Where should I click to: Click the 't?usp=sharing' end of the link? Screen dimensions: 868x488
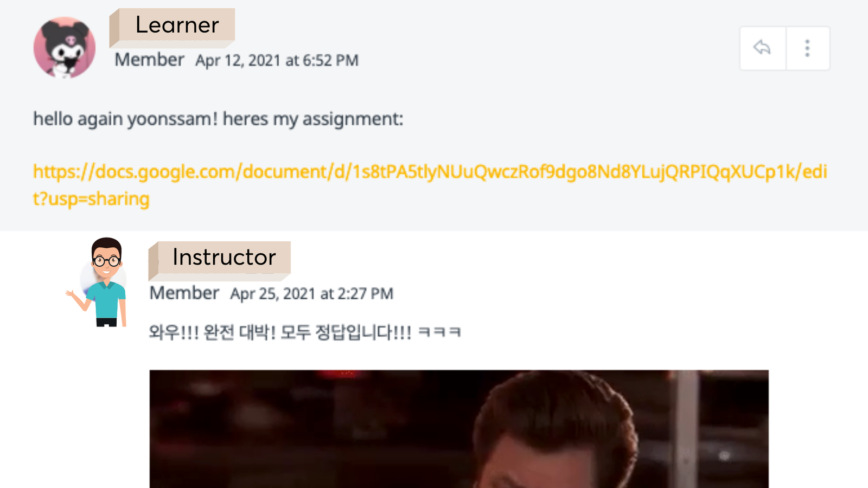(x=91, y=199)
